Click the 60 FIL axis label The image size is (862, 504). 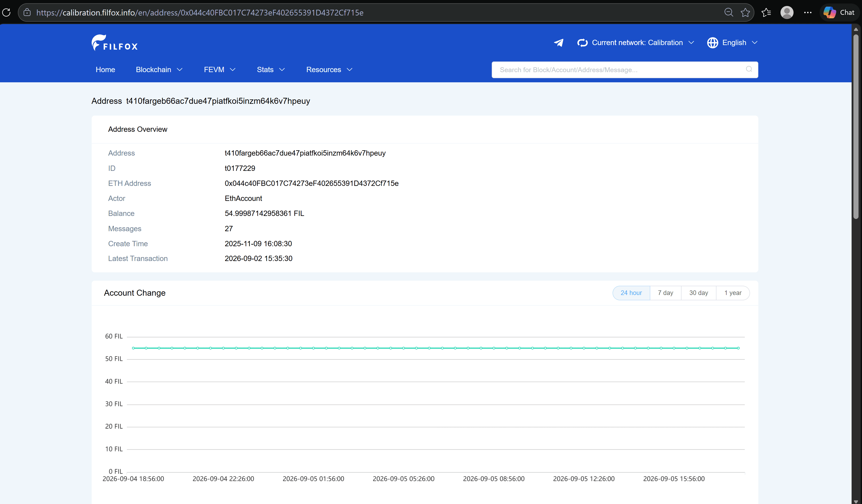pos(114,337)
